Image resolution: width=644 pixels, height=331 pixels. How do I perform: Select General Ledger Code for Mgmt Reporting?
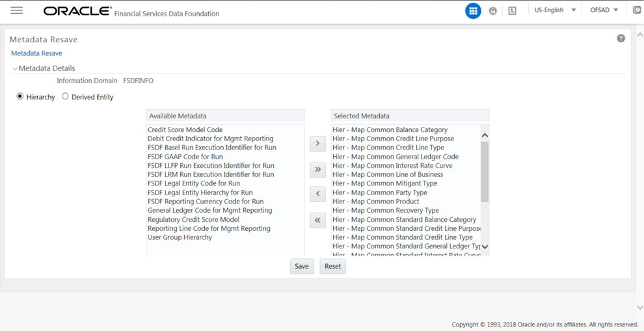210,210
